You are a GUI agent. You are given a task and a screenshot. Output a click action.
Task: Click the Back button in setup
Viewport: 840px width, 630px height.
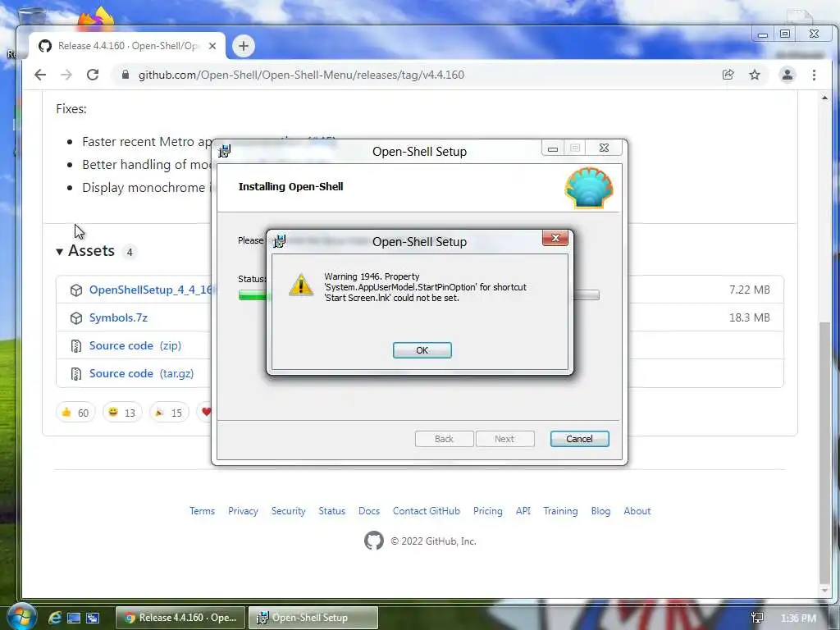point(444,439)
